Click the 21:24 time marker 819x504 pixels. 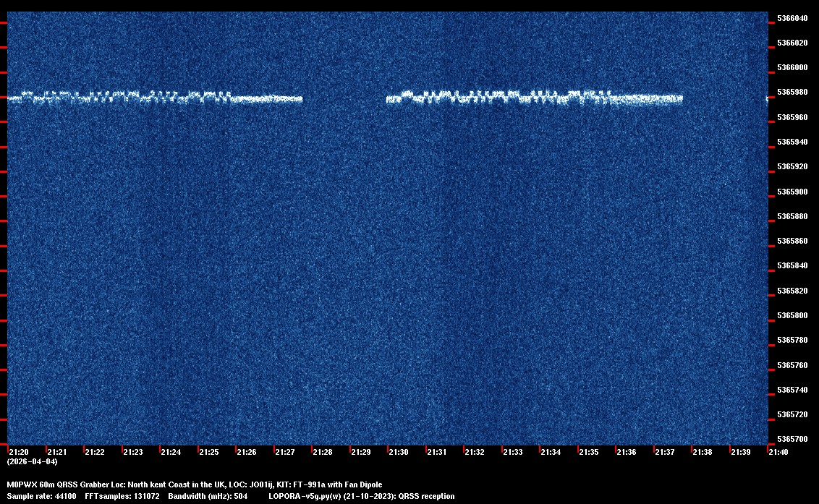pos(171,452)
